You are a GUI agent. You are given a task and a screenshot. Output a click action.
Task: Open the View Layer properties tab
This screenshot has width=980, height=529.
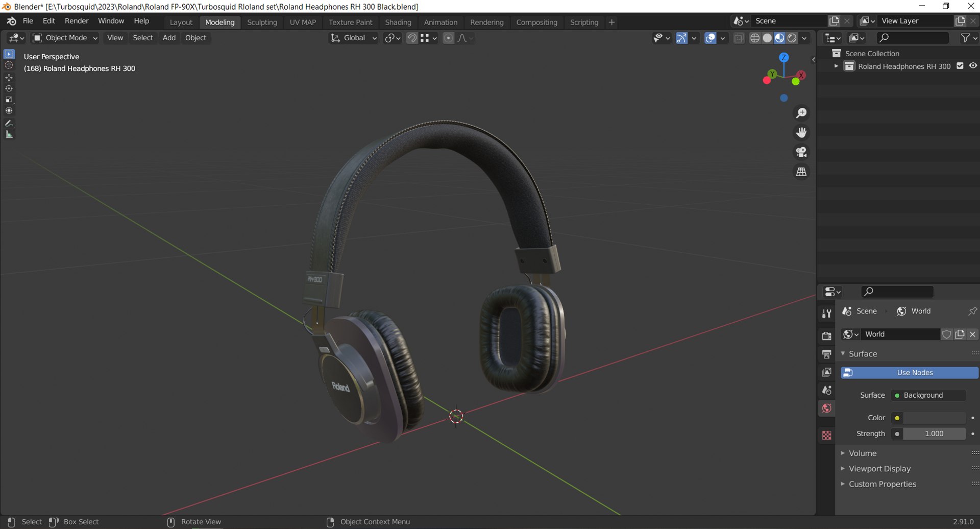(x=826, y=372)
